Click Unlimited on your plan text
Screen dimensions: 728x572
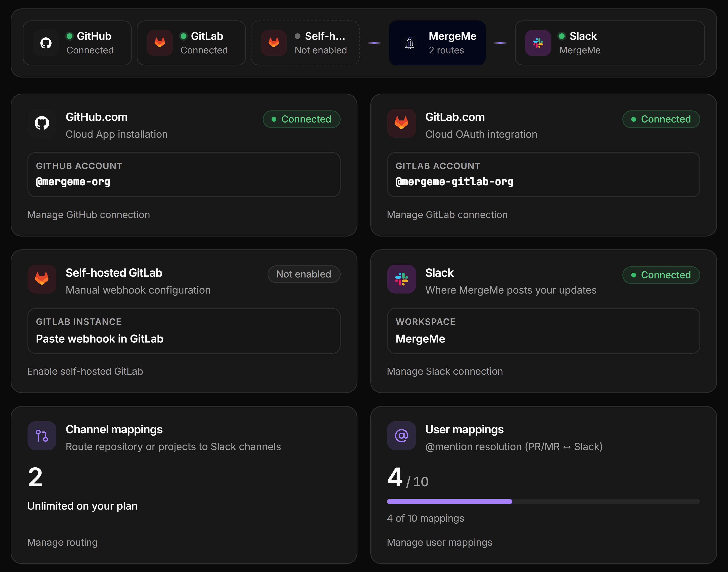[82, 506]
